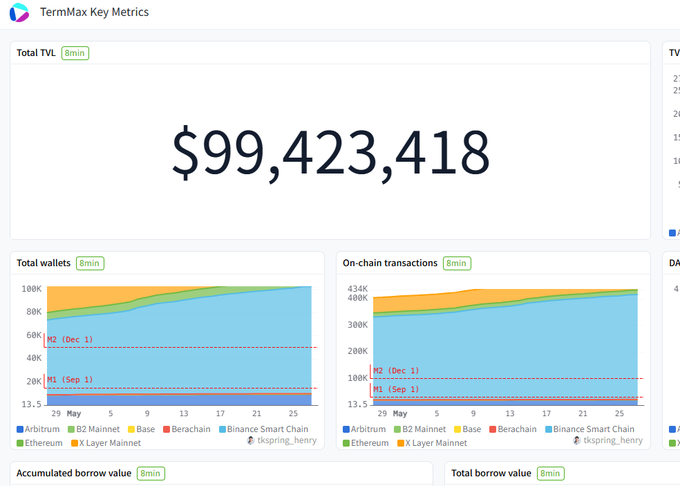Open the On-chain transactions chart title

pyautogui.click(x=390, y=263)
